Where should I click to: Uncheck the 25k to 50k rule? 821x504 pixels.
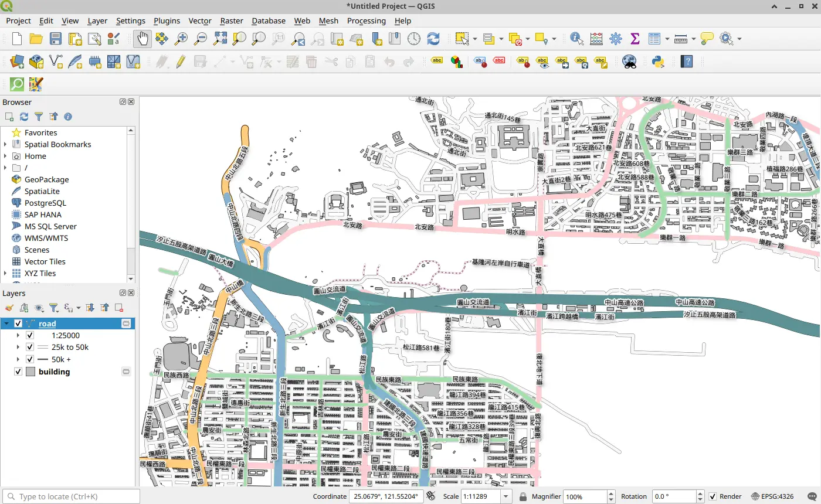(x=30, y=347)
